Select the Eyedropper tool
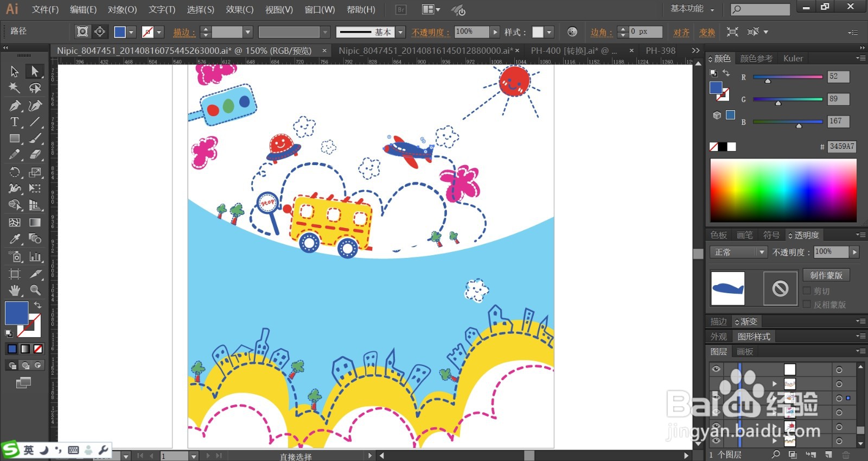 tap(15, 239)
